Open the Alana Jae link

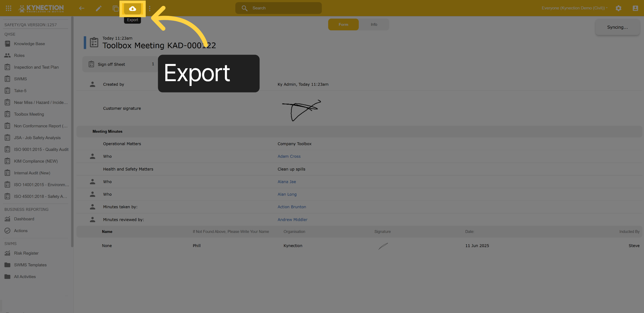[x=287, y=182]
